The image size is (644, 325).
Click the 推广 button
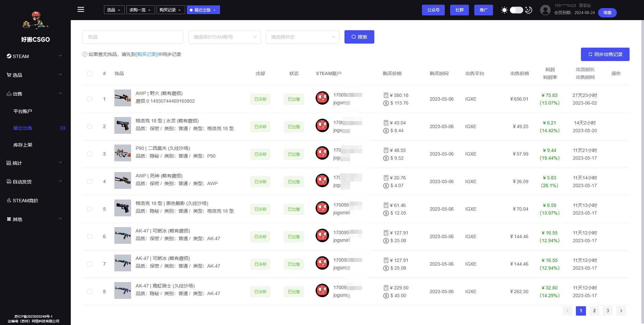tap(484, 10)
